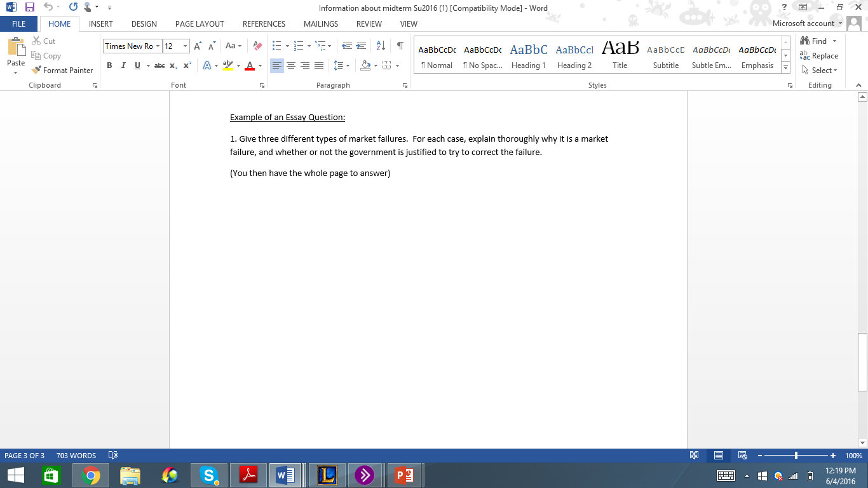This screenshot has width=868, height=488.
Task: Toggle Align Left for paragraph
Action: [x=277, y=65]
